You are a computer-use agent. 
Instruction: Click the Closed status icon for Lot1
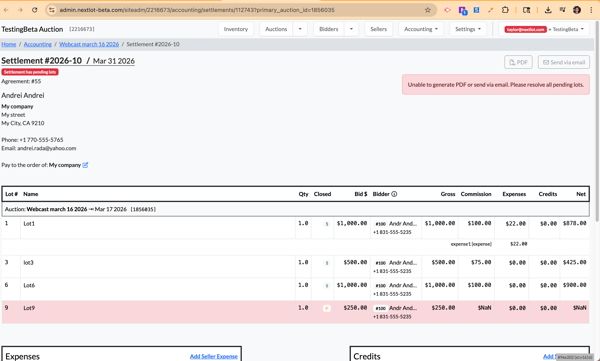327,224
